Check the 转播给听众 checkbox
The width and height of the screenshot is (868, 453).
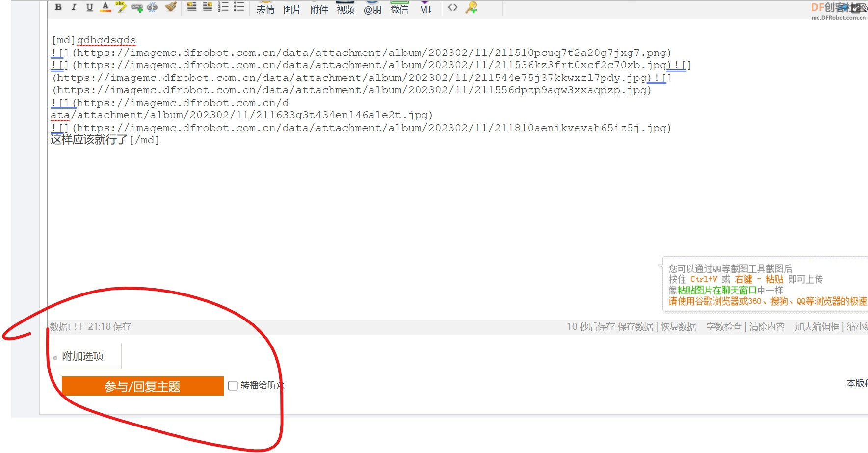233,386
